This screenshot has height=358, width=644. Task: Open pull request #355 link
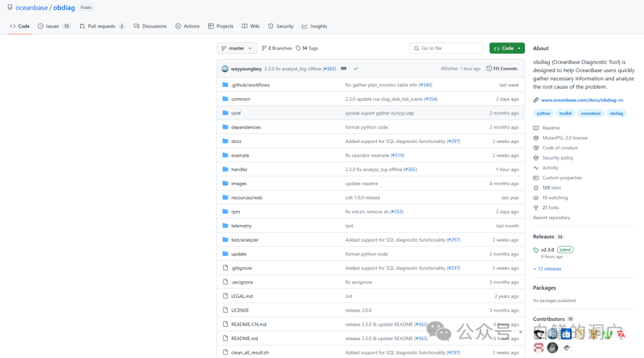pos(397,211)
